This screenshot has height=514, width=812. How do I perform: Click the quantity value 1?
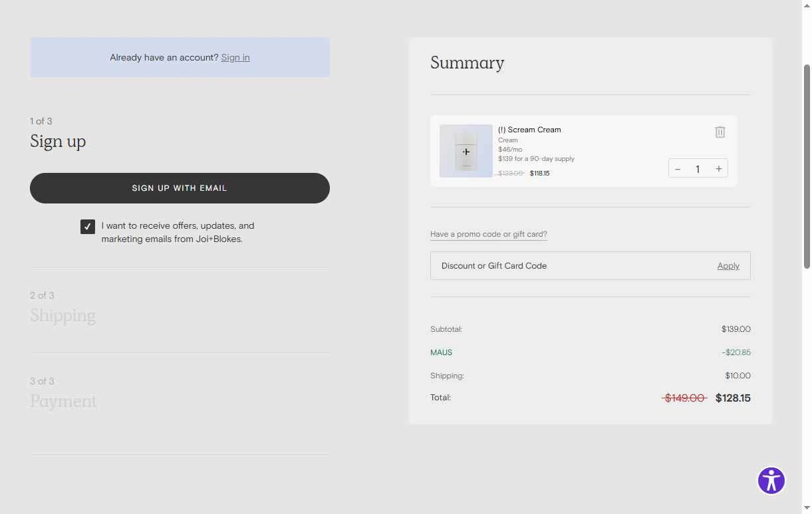click(x=698, y=169)
